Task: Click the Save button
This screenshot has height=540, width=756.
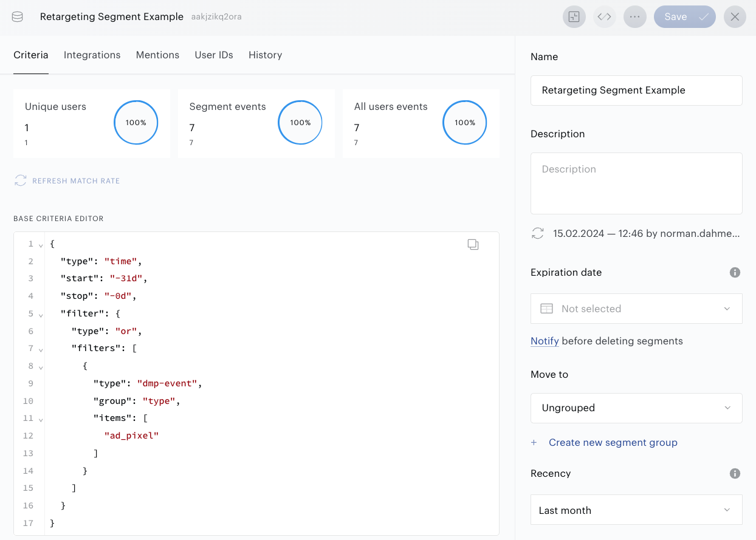Action: click(685, 17)
